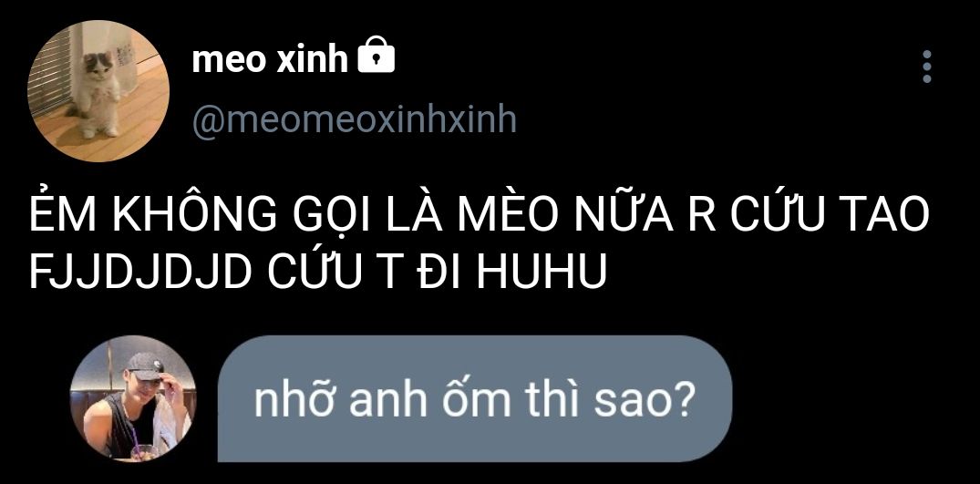Click the word GỌI in the tweet
The image size is (980, 484).
coord(331,215)
